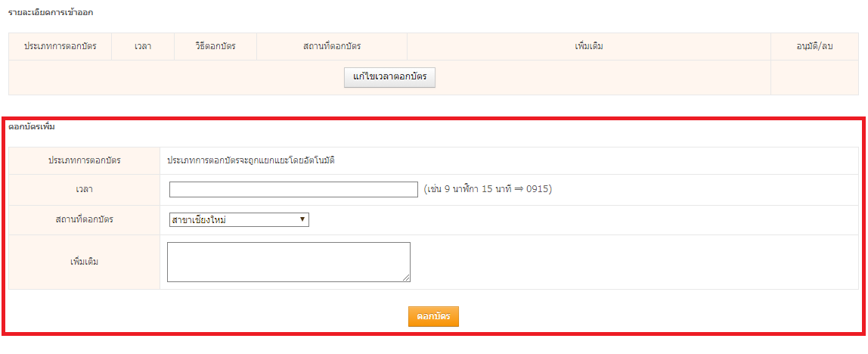Image resolution: width=868 pixels, height=354 pixels.
Task: Click the เพิ่มเติม form row label
Action: pyautogui.click(x=85, y=262)
